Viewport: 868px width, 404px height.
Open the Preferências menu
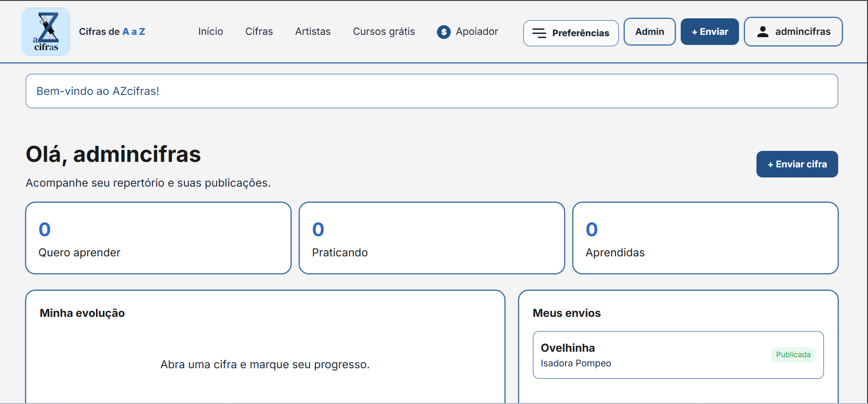point(571,33)
